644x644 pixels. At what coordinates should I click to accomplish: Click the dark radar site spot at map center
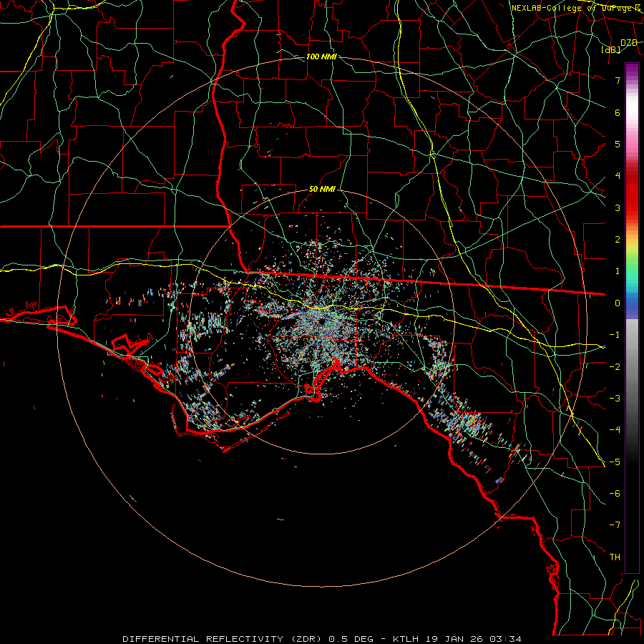coord(321,321)
